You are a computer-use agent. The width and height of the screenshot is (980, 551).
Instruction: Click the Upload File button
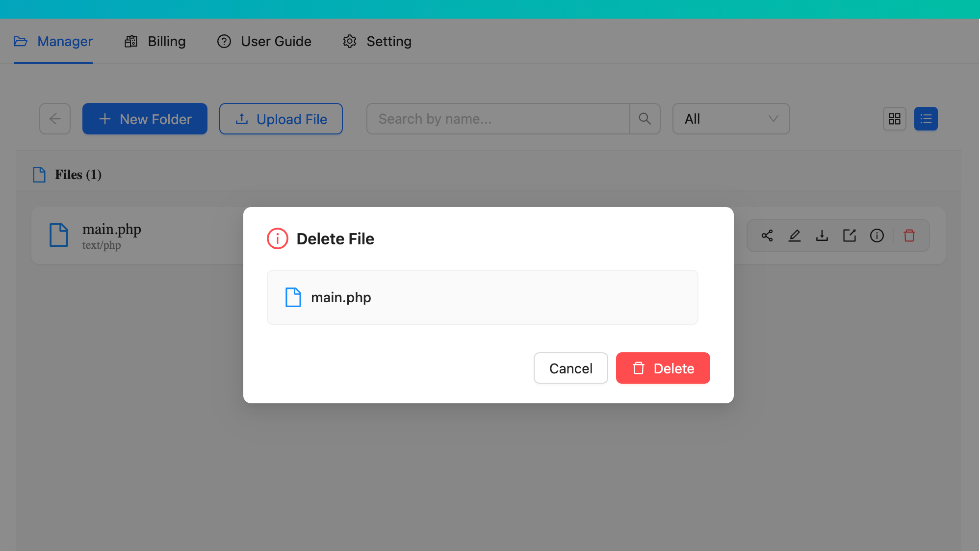click(x=281, y=119)
